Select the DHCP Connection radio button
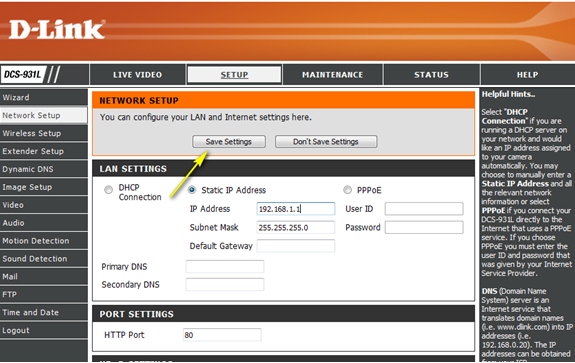The width and height of the screenshot is (575, 363). (x=108, y=190)
